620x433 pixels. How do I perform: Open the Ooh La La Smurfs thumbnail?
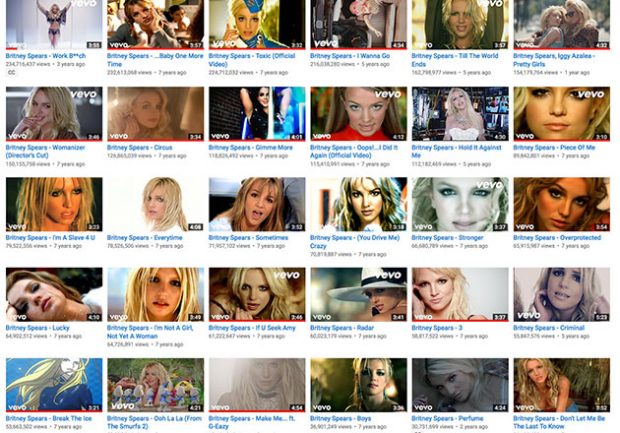pyautogui.click(x=156, y=385)
